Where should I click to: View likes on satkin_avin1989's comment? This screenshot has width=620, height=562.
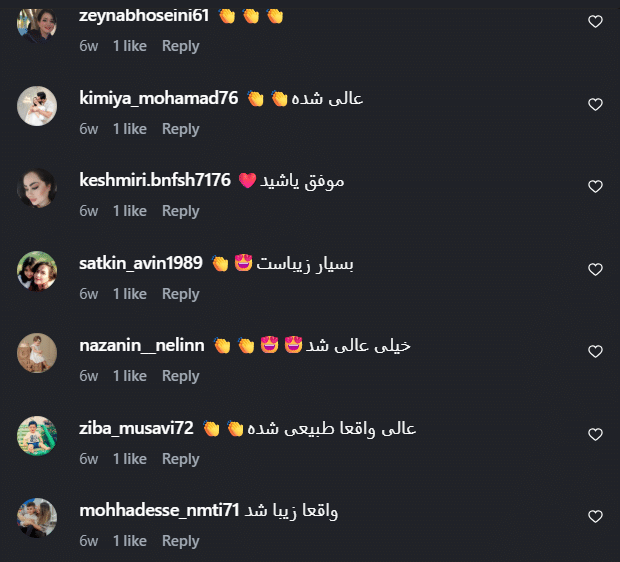(x=130, y=294)
